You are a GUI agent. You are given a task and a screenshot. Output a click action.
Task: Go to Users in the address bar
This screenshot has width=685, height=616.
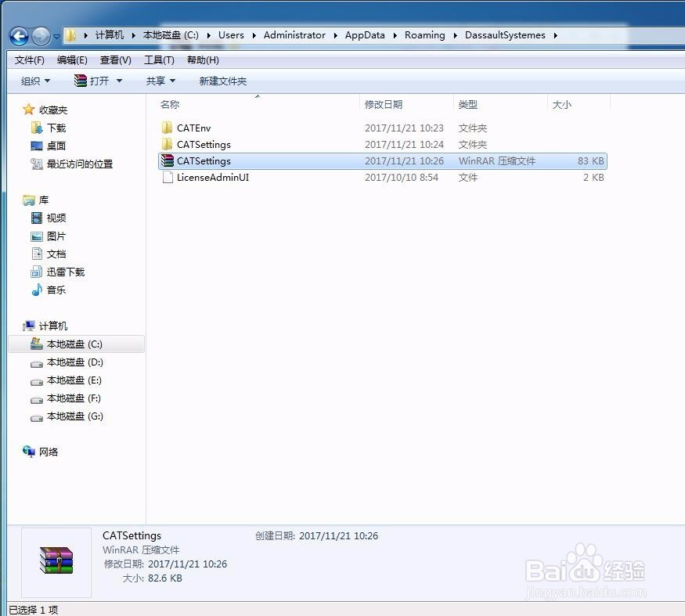click(x=231, y=35)
